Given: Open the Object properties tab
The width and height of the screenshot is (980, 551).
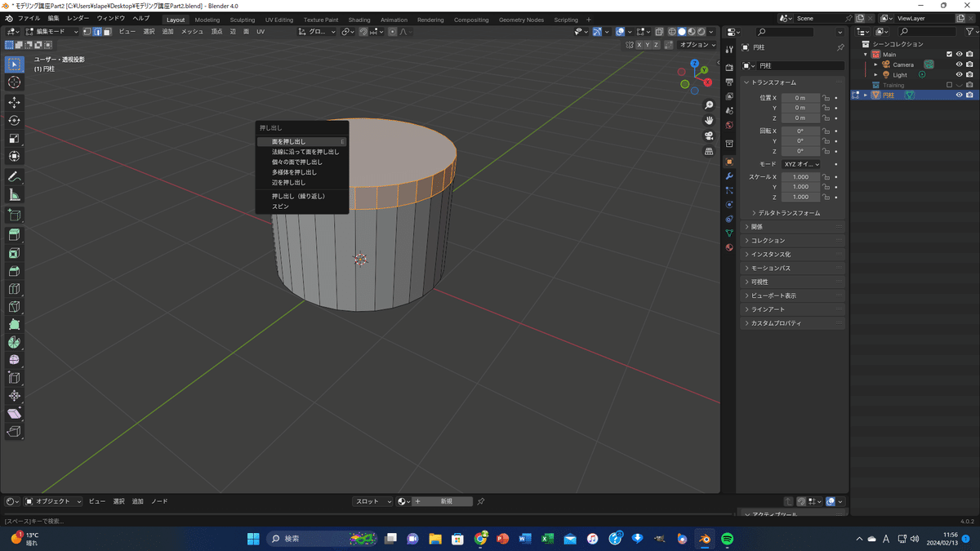Looking at the screenshot, I should 729,162.
